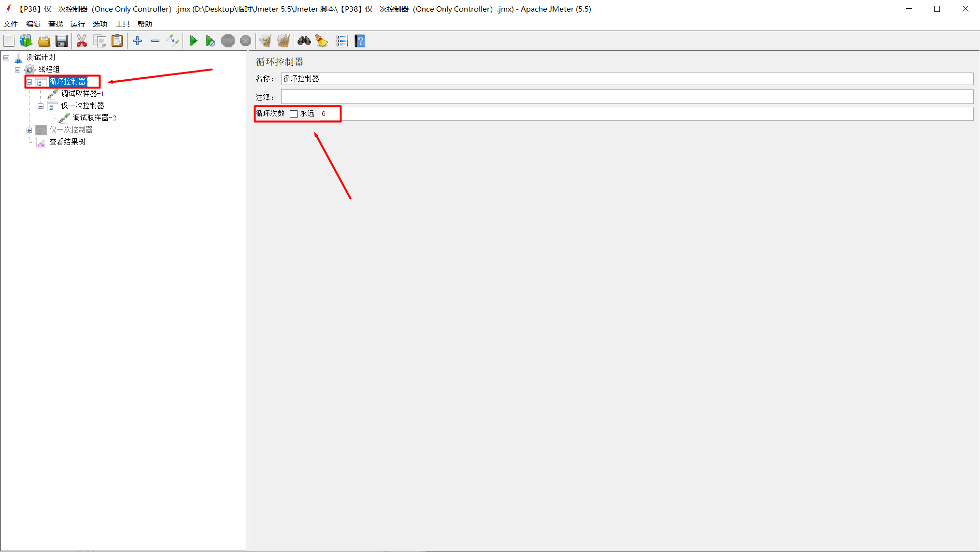Enable the 永远 (forever) checkbox

(x=294, y=114)
